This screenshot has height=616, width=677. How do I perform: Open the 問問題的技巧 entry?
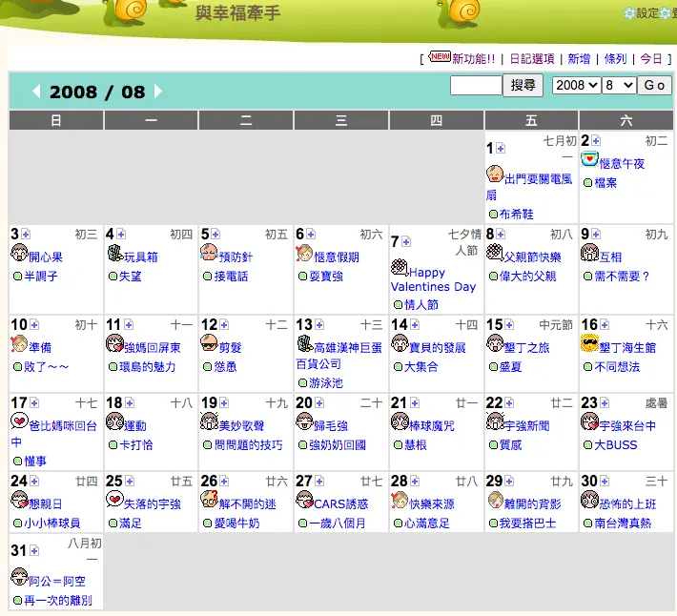(x=248, y=445)
